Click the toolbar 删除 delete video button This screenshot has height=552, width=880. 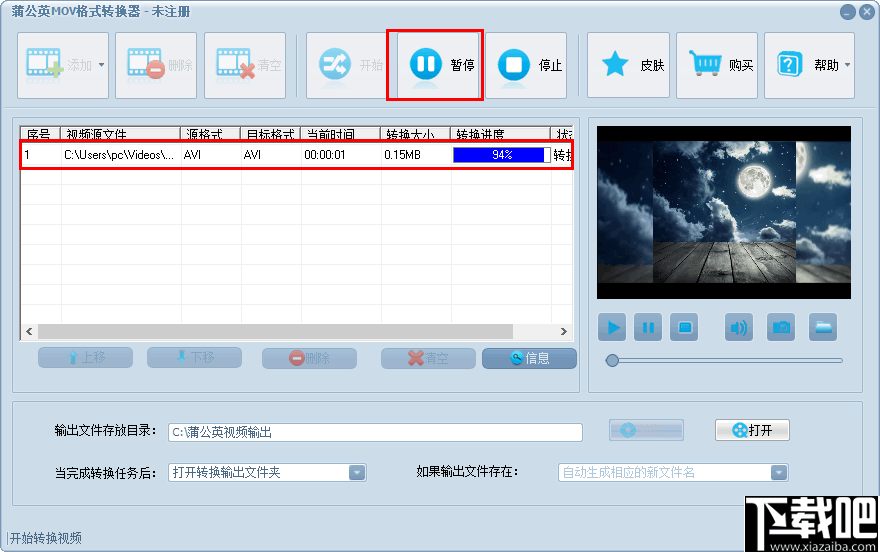(x=156, y=65)
